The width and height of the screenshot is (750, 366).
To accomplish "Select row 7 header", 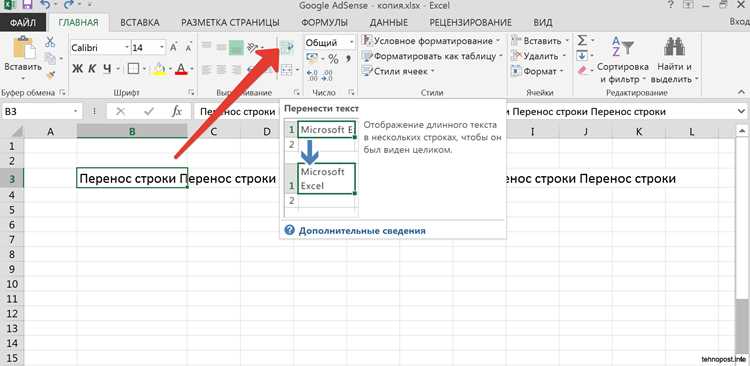I will (12, 239).
